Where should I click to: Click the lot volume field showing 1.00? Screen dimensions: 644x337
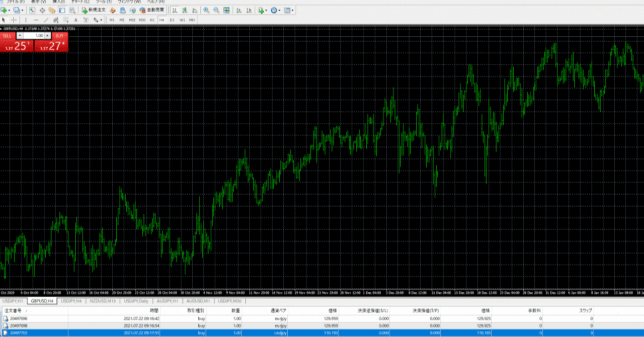click(x=34, y=36)
